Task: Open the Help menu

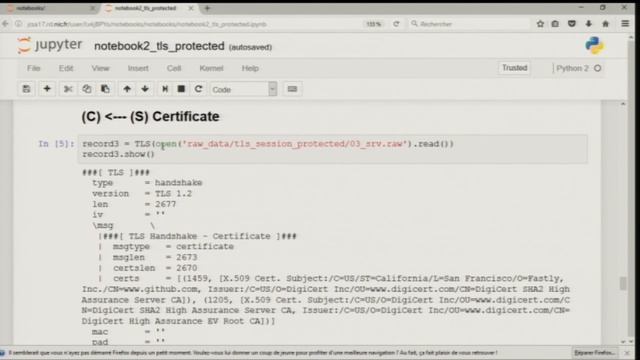Action: [250, 68]
